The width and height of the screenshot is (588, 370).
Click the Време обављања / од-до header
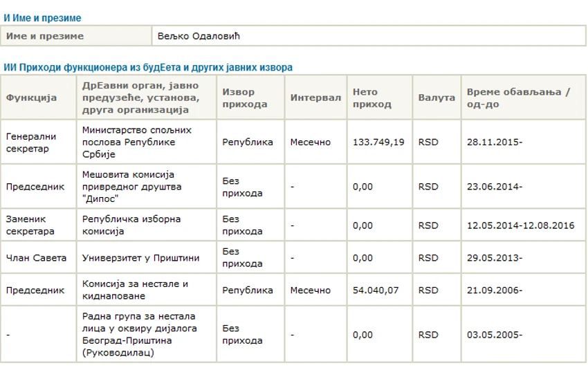click(x=524, y=98)
